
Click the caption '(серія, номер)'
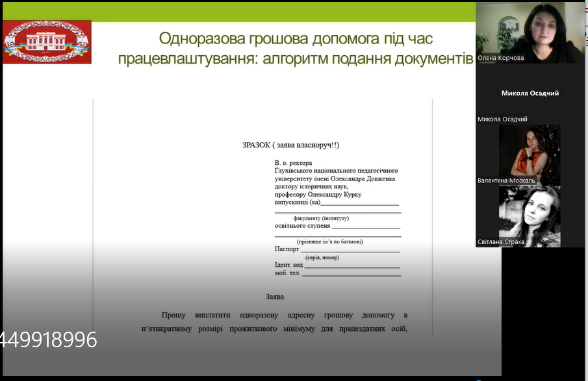pyautogui.click(x=322, y=258)
